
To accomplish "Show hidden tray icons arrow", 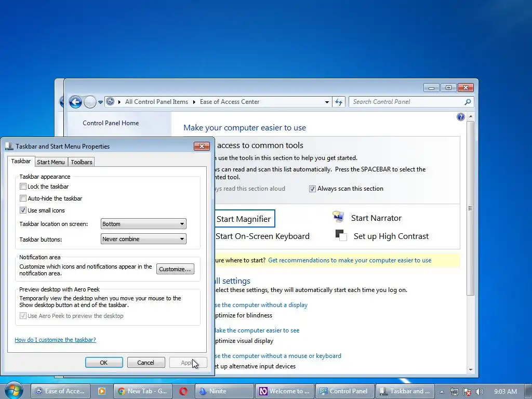I will 442,392.
